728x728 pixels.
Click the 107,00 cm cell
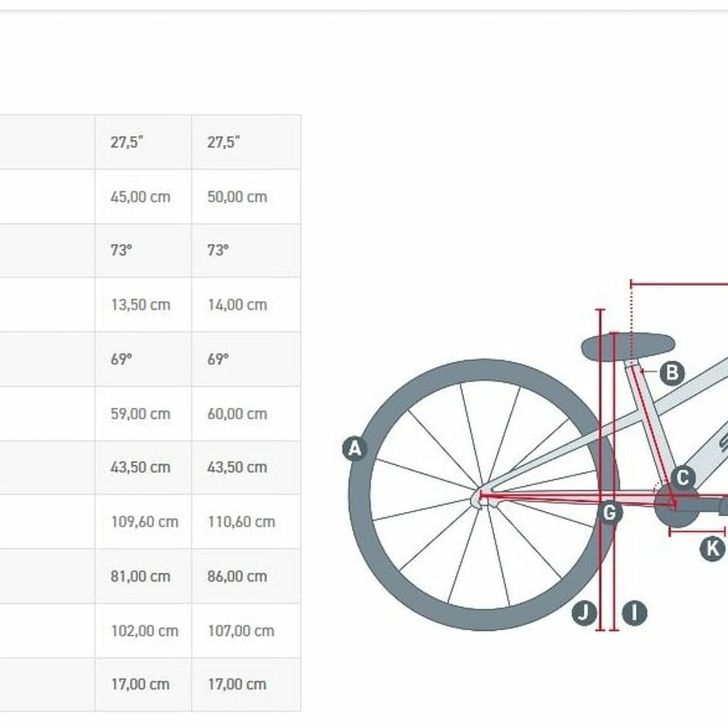241,631
